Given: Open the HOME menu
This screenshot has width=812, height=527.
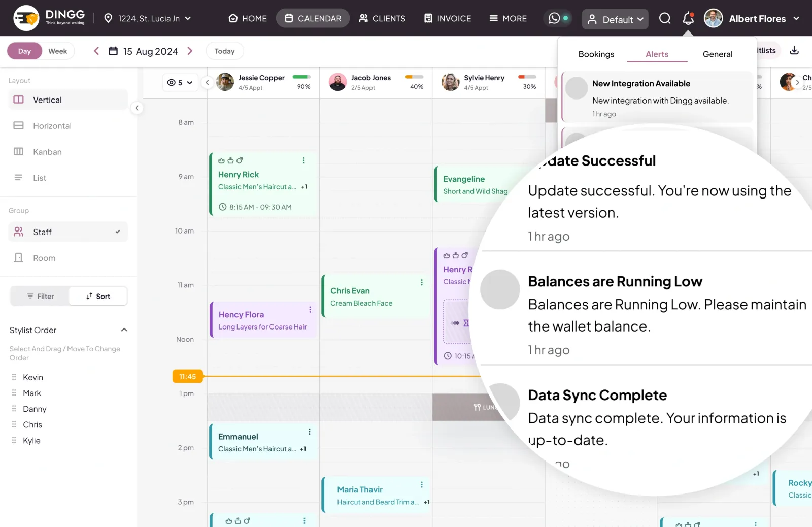Looking at the screenshot, I should pos(248,19).
